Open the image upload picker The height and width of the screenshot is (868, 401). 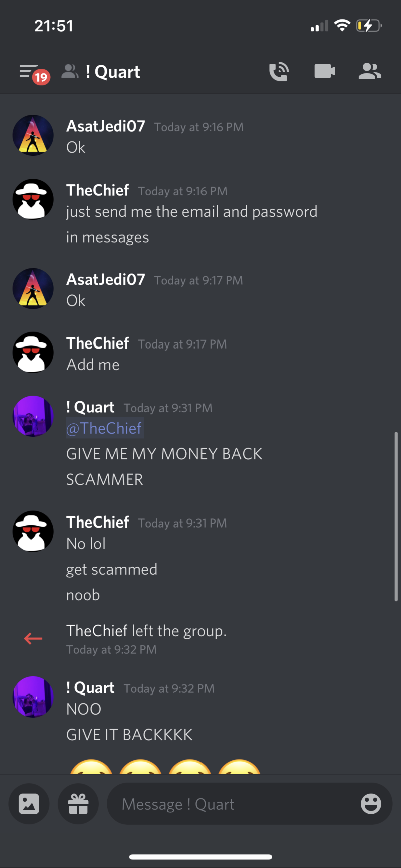(29, 804)
